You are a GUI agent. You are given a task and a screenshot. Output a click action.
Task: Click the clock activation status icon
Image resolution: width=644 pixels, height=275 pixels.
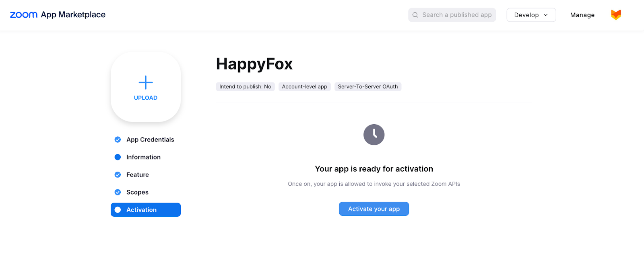(x=374, y=135)
